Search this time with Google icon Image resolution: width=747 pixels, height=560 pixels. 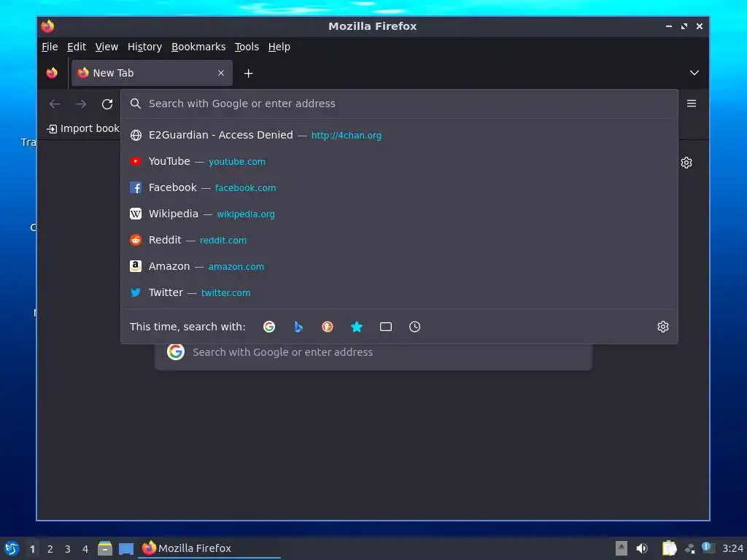(269, 327)
